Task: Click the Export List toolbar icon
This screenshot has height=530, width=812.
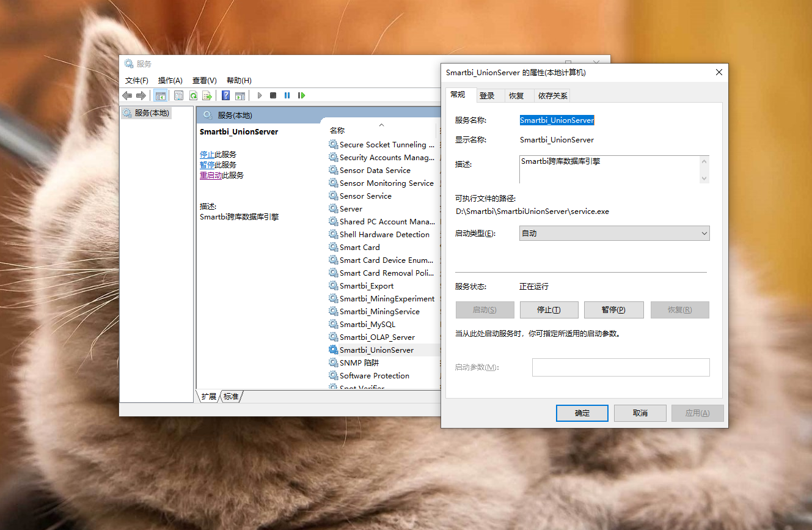Action: tap(207, 95)
